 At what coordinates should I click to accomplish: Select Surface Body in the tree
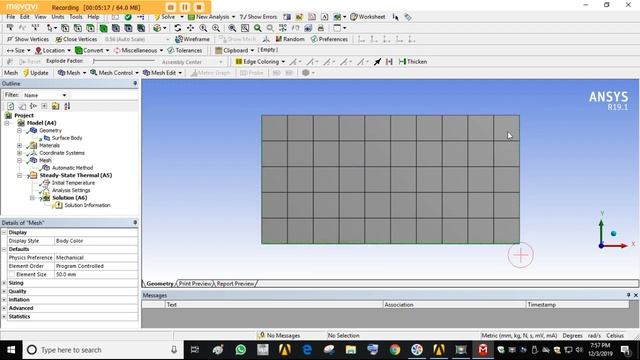67,138
